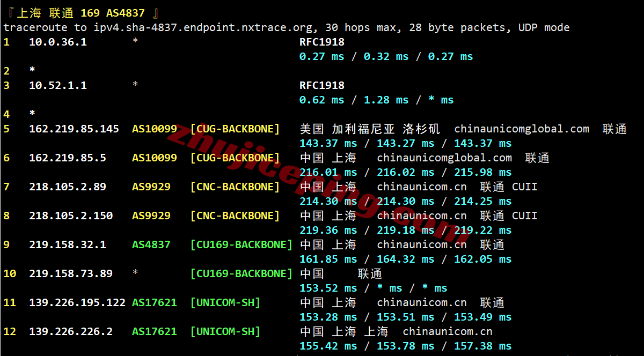Click the latency value 155.42 ms

tap(328, 346)
